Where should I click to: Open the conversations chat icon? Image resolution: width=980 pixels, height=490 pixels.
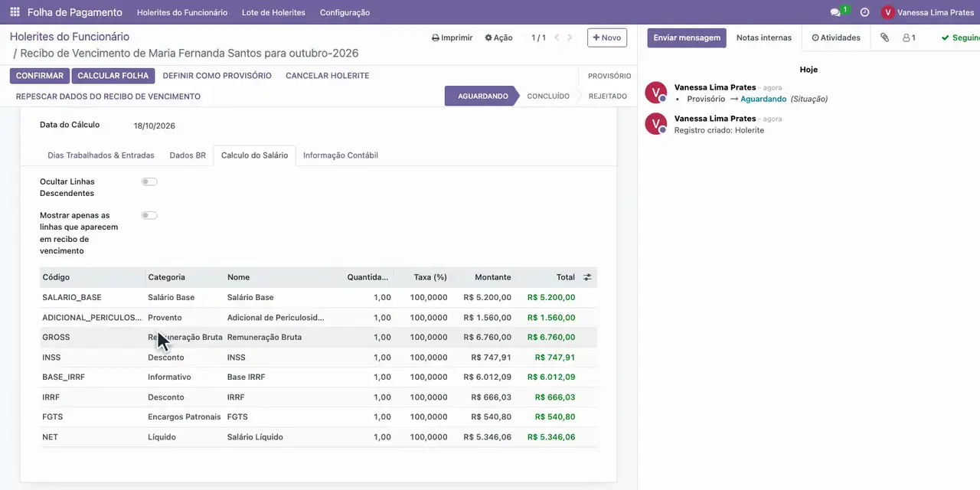tap(835, 12)
